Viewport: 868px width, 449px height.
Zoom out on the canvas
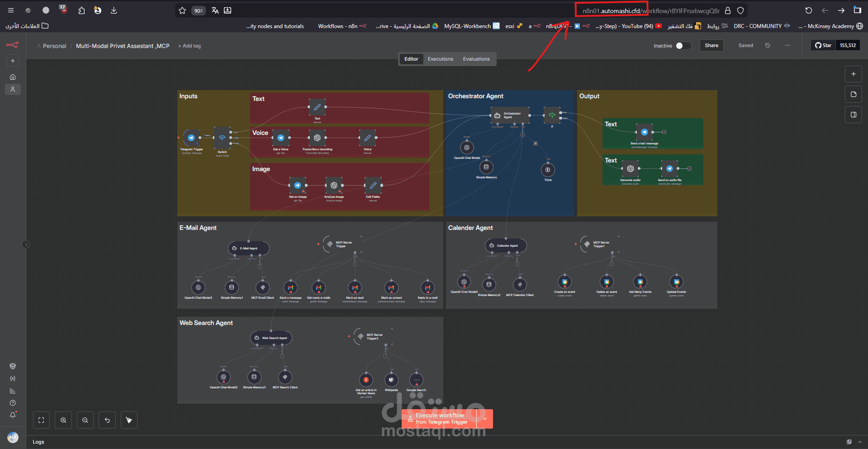85,420
